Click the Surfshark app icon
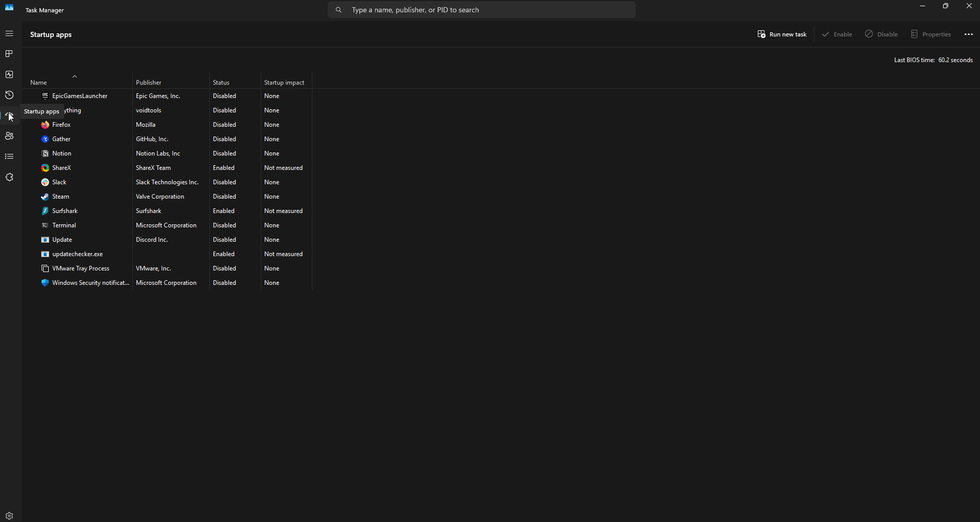 45,211
